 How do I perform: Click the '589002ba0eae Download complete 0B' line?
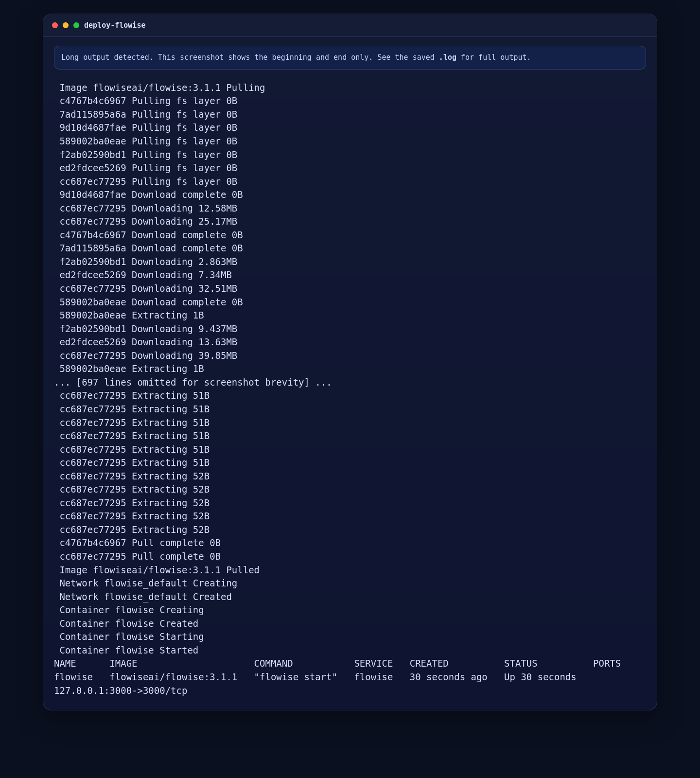coord(151,302)
